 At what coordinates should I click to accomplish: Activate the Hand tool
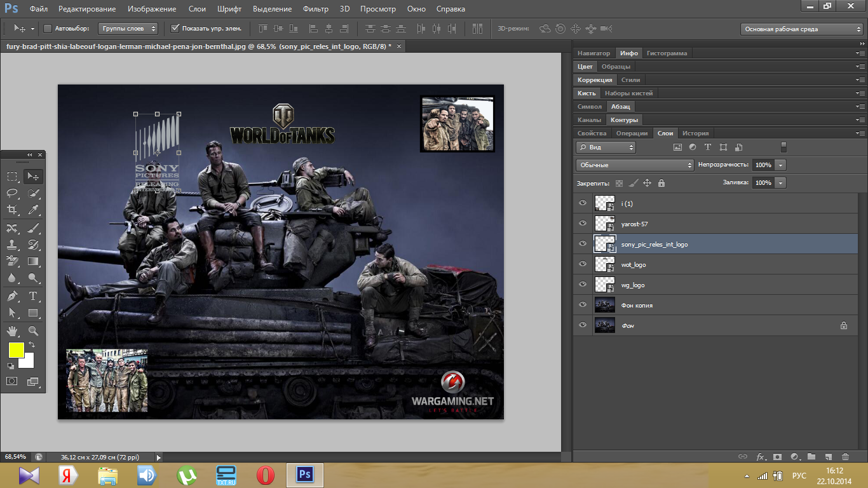pos(12,331)
